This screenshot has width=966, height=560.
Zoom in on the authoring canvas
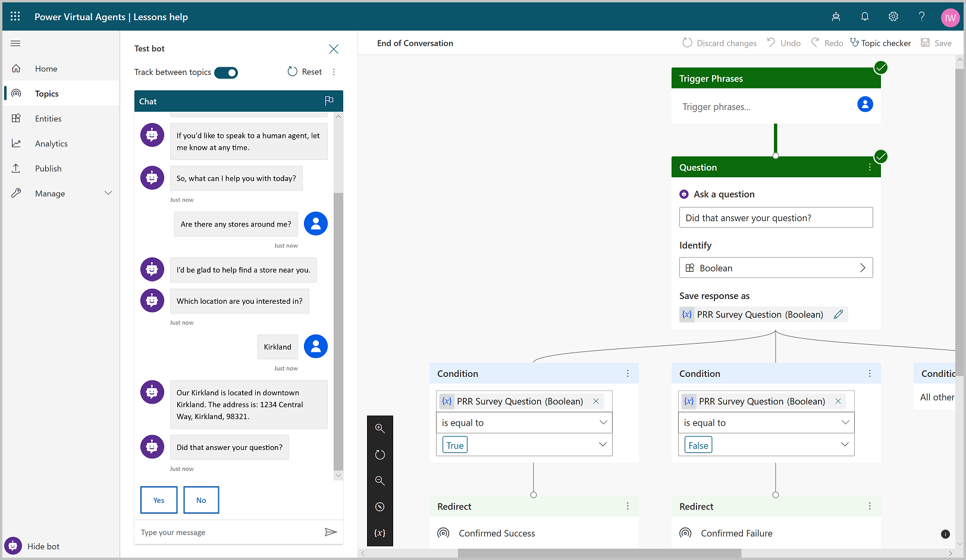pos(380,428)
